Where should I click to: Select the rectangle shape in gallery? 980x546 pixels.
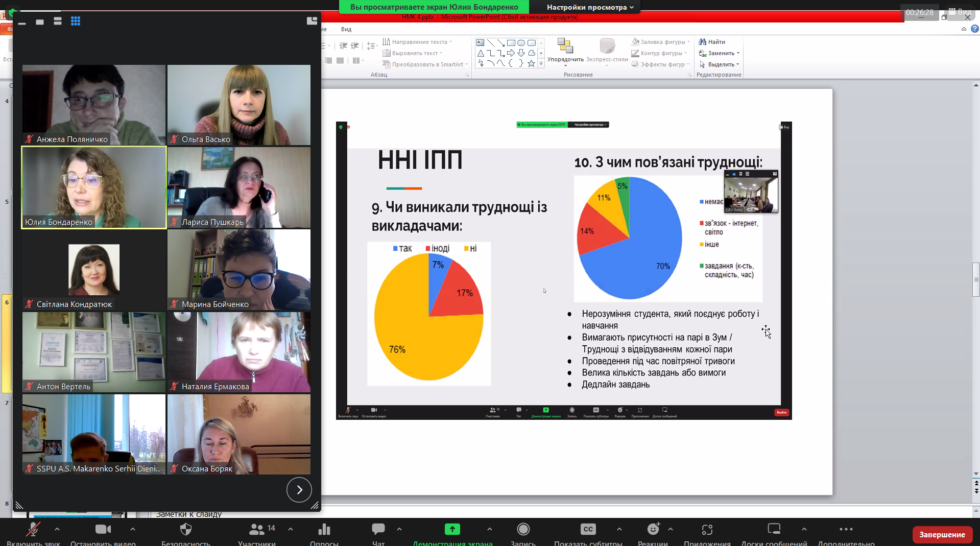click(x=511, y=43)
